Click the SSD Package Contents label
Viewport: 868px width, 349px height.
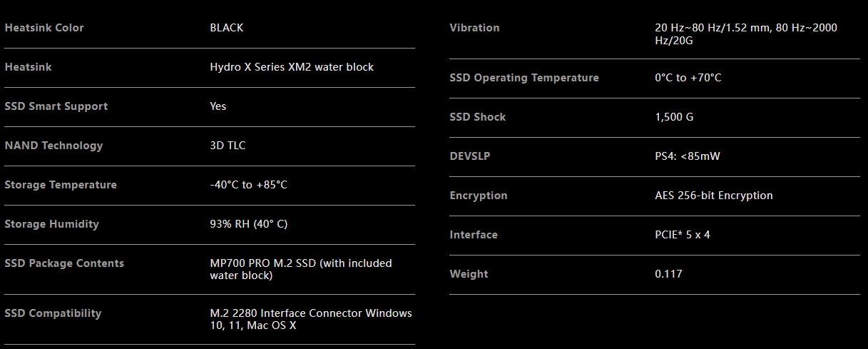pyautogui.click(x=64, y=263)
